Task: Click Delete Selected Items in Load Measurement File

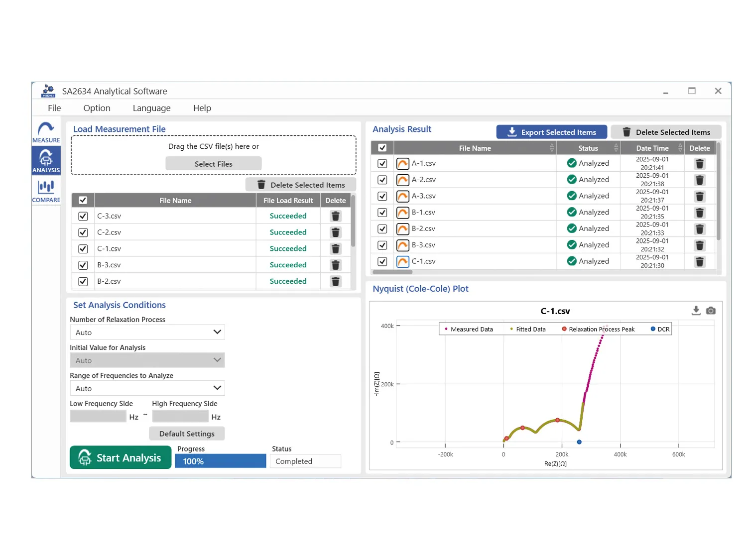Action: [x=301, y=185]
